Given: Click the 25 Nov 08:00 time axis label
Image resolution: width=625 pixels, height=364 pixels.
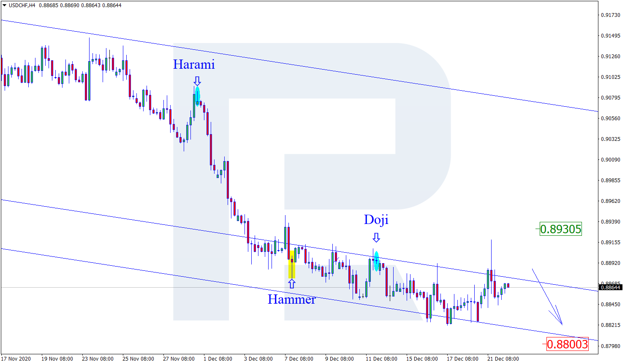Looking at the screenshot, I should [138, 359].
